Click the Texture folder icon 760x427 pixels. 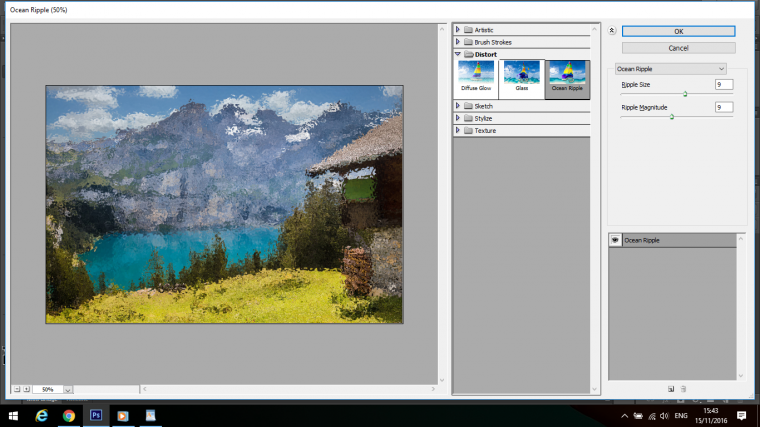[468, 130]
